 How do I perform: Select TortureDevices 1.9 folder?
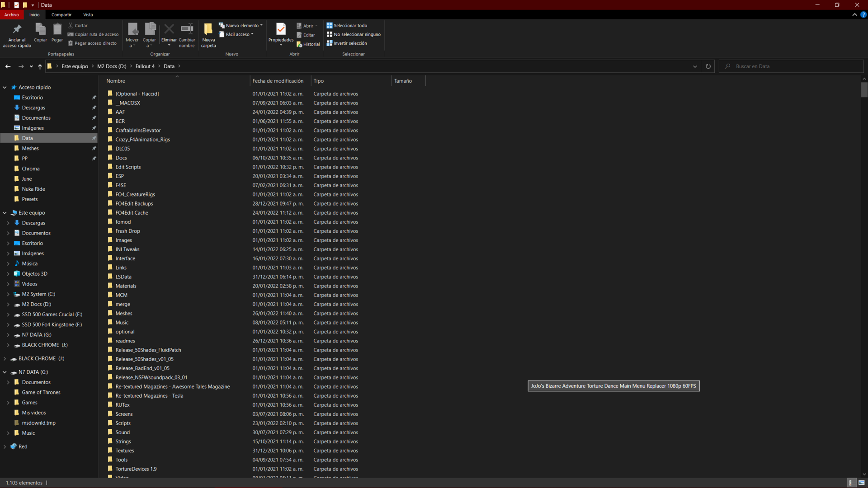click(x=136, y=469)
